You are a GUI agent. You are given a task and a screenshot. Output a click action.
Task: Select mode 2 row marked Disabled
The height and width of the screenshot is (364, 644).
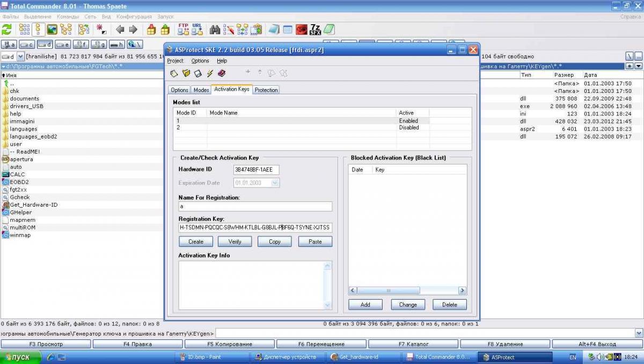(322, 128)
